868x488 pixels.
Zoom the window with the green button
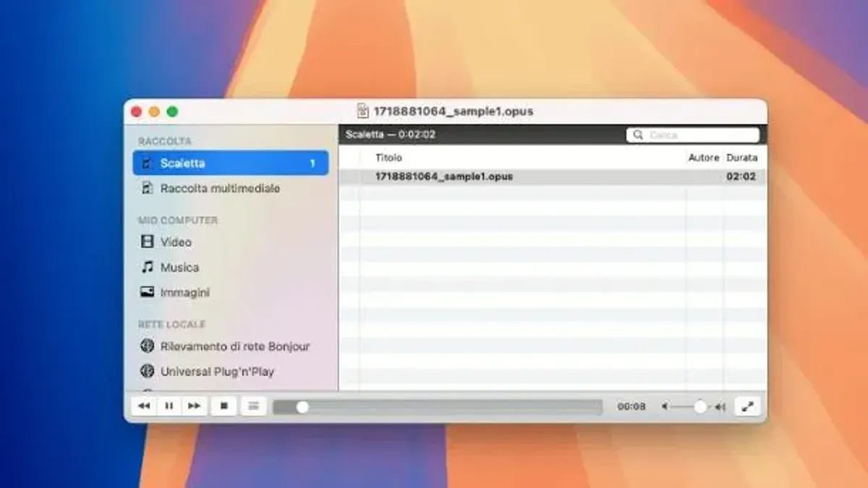172,112
